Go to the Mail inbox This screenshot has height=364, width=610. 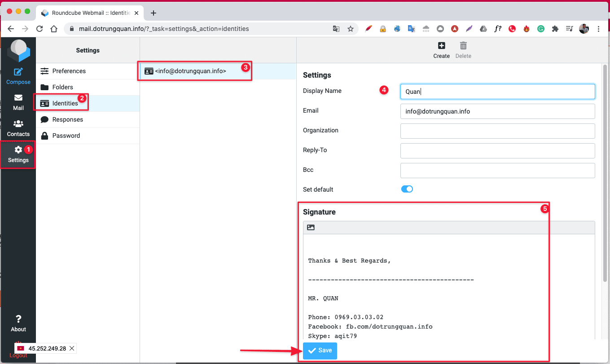click(x=18, y=102)
